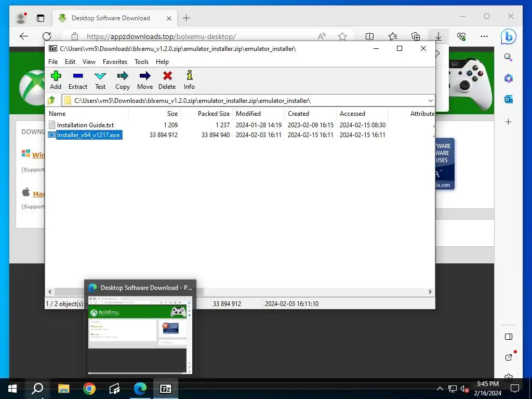This screenshot has height=399, width=532.
Task: Choose the Move toolbar icon
Action: pos(145,80)
